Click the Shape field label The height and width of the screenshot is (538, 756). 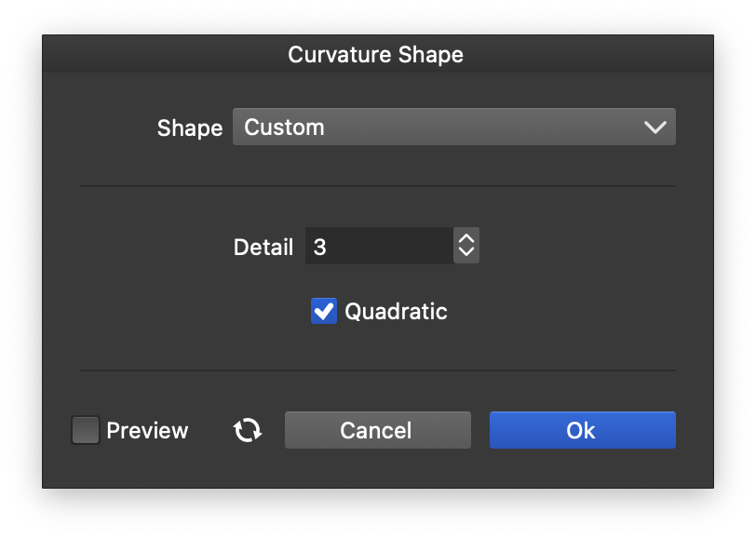(189, 128)
